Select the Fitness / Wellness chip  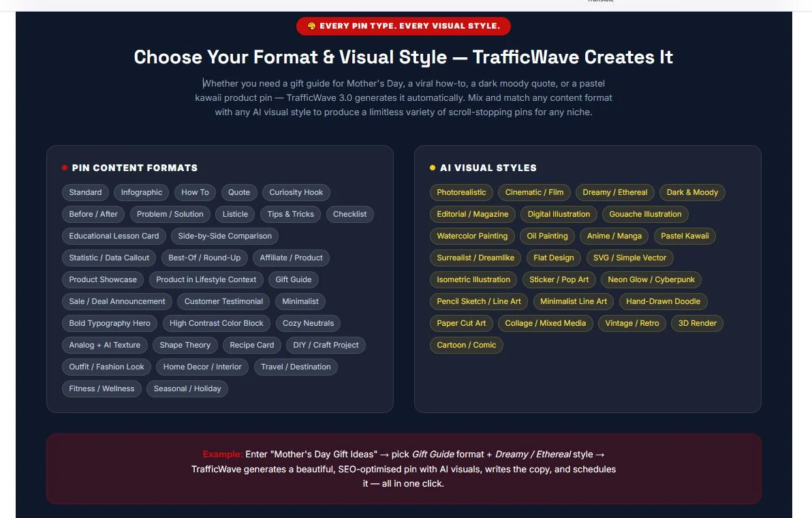pyautogui.click(x=101, y=388)
